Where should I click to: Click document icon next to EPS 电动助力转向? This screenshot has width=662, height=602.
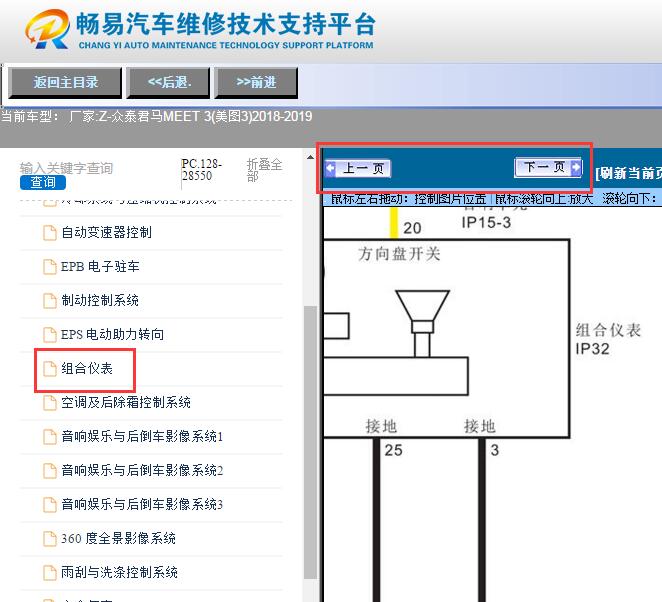click(50, 335)
